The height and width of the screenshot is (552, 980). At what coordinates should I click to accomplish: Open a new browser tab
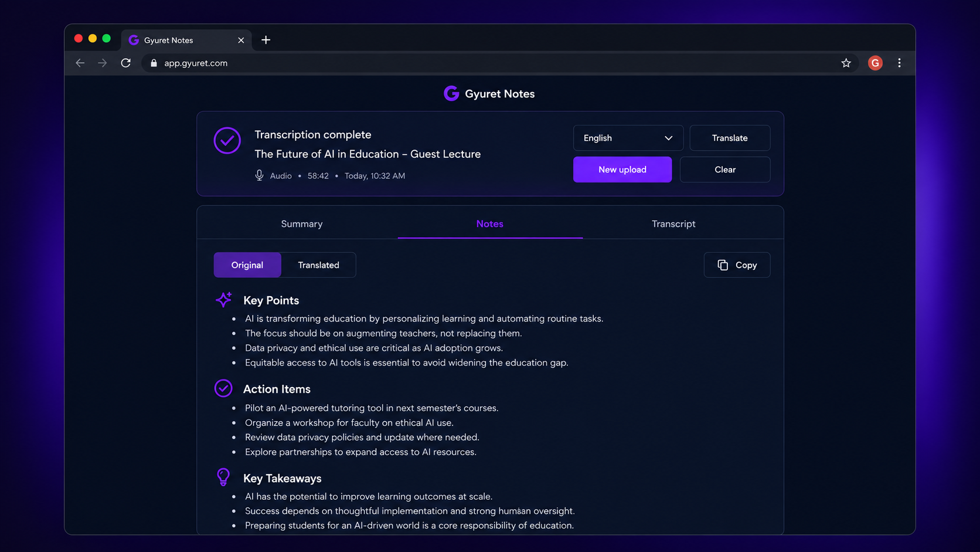[266, 40]
